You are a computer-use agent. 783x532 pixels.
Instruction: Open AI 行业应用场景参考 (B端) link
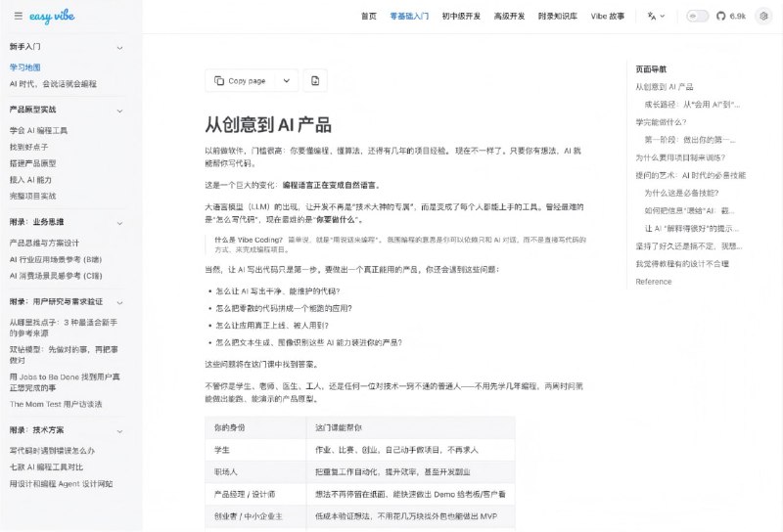coord(56,259)
